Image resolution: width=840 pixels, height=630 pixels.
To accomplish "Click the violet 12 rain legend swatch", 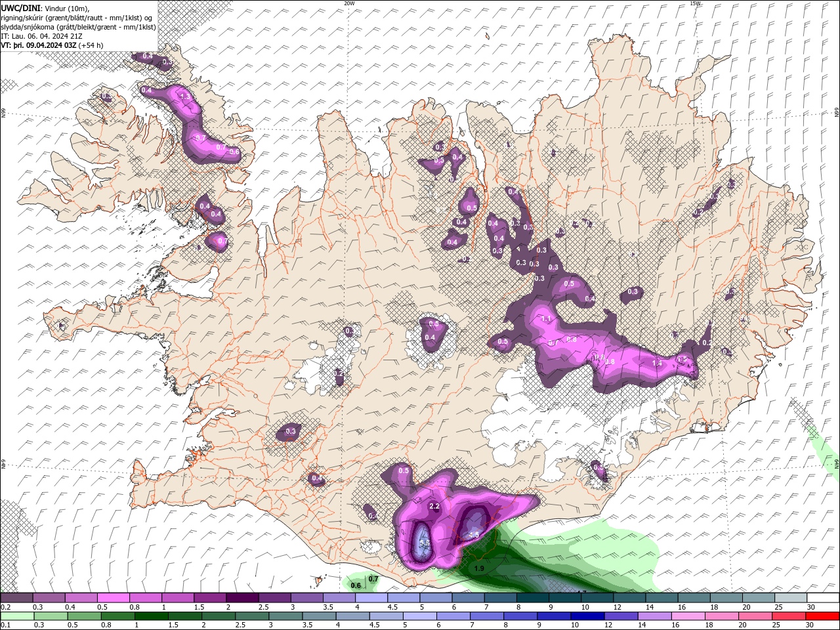I will click(621, 616).
